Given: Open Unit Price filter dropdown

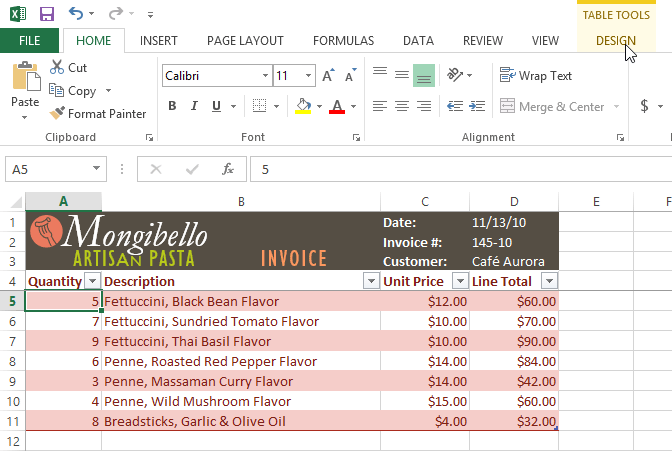Looking at the screenshot, I should pyautogui.click(x=460, y=281).
